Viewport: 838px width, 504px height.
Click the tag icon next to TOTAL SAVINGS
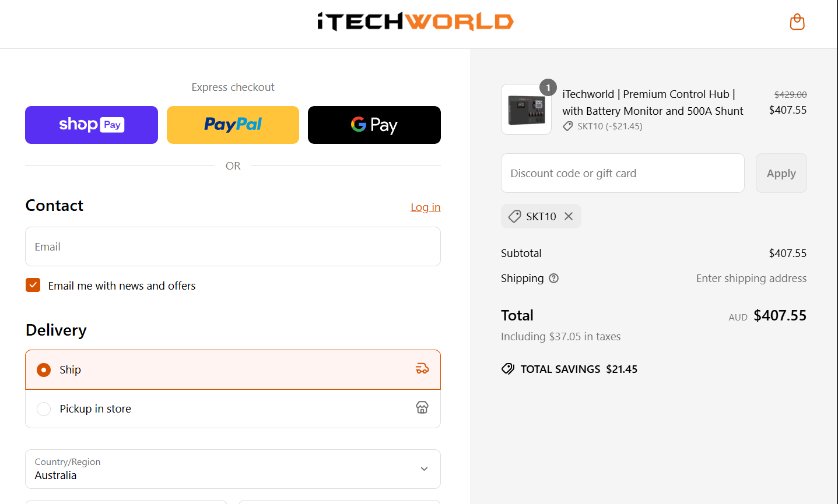507,368
